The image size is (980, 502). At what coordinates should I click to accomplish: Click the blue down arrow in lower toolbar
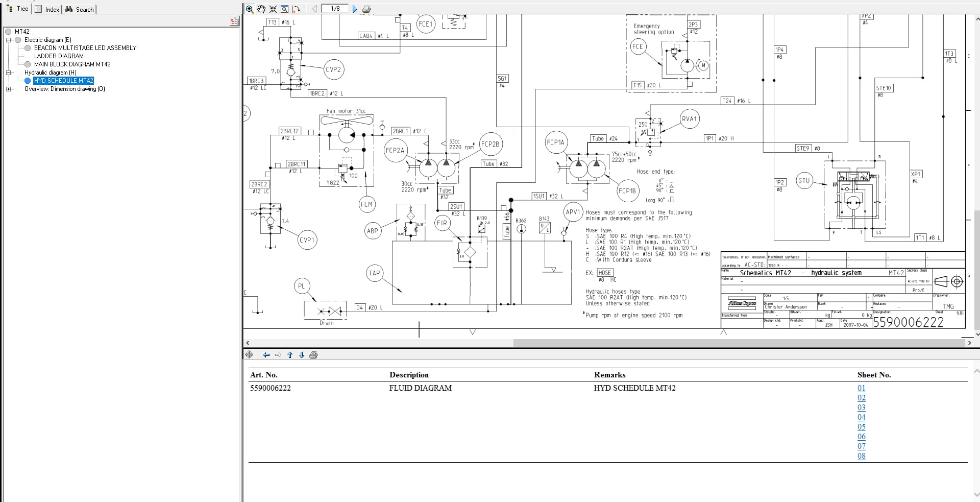[x=302, y=355]
